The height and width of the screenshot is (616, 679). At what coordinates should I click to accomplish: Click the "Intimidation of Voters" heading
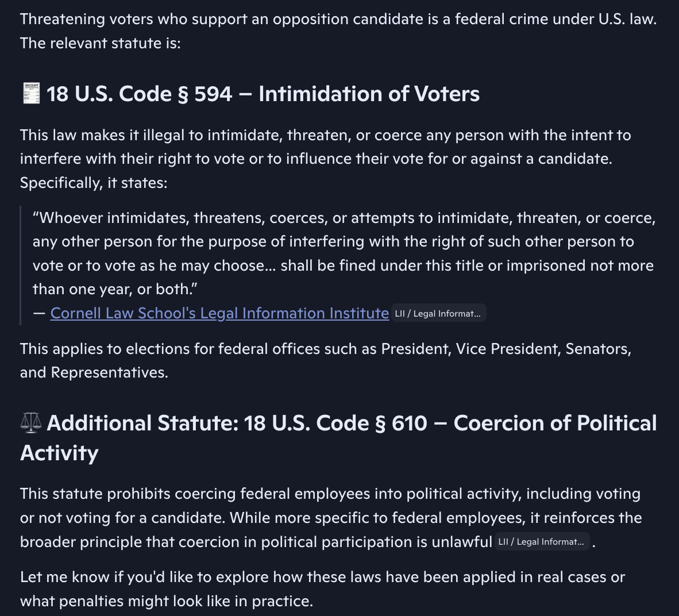(369, 94)
